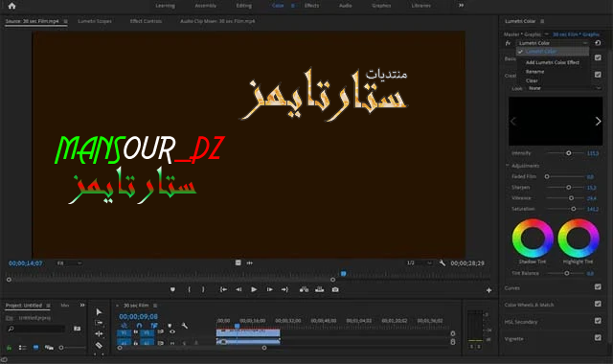Toggle V1 Sync Lock in the timeline

[161, 332]
